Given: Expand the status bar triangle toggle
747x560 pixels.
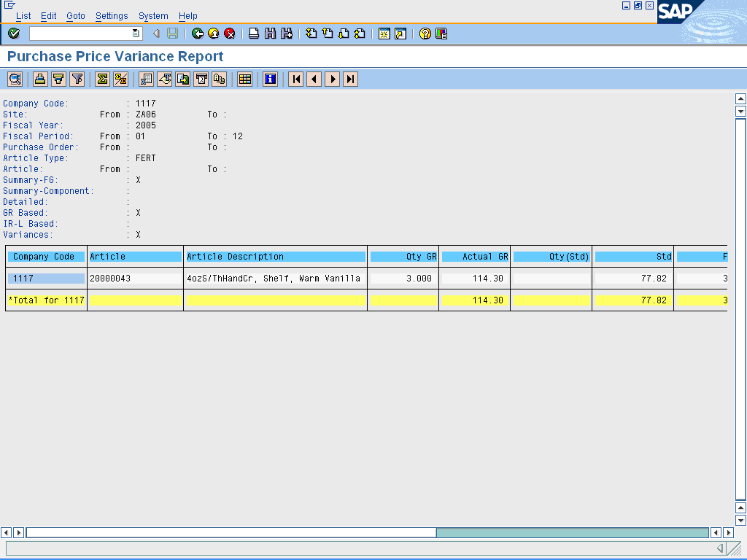Looking at the screenshot, I should point(720,548).
